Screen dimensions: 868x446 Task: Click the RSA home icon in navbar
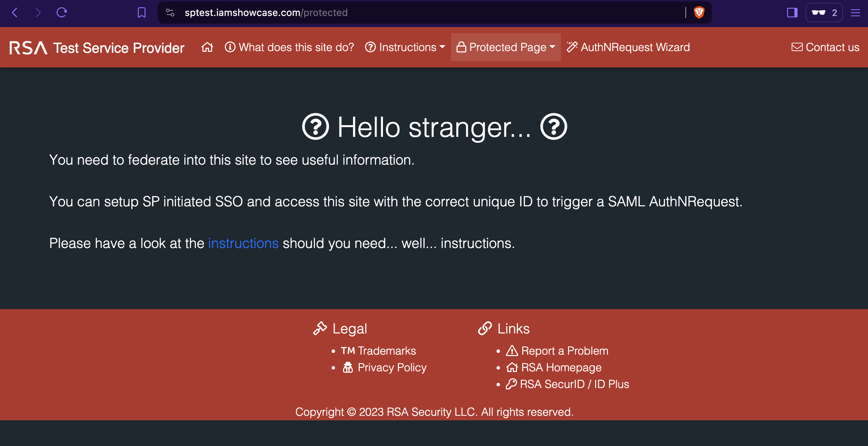pos(207,47)
